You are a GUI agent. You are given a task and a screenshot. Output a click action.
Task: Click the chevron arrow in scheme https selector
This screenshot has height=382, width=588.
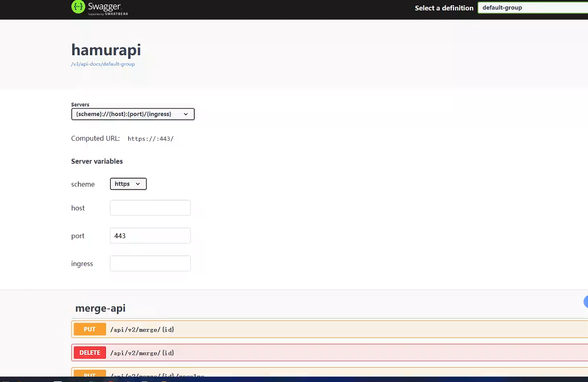(138, 184)
